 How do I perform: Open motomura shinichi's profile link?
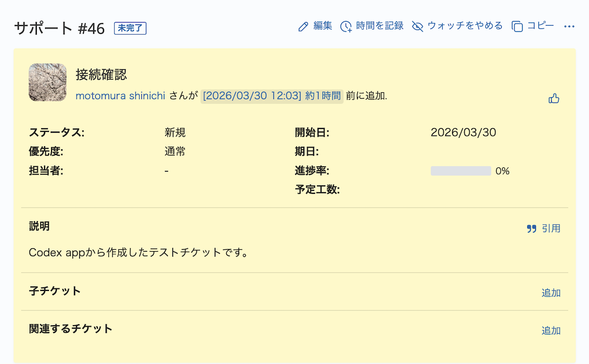(120, 96)
